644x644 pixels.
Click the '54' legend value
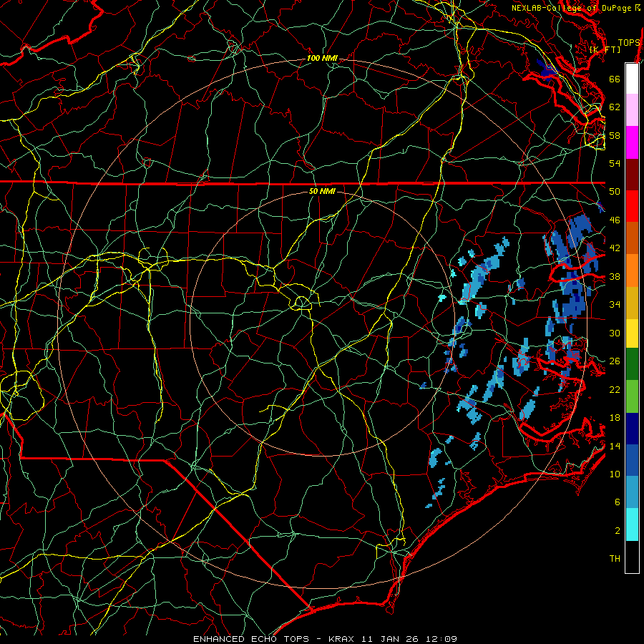coord(615,163)
